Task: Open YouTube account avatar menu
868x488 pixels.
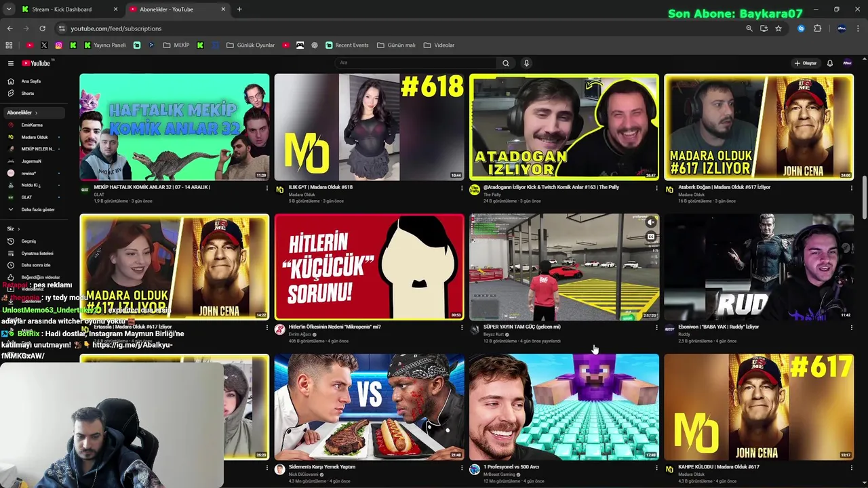Action: (x=847, y=63)
